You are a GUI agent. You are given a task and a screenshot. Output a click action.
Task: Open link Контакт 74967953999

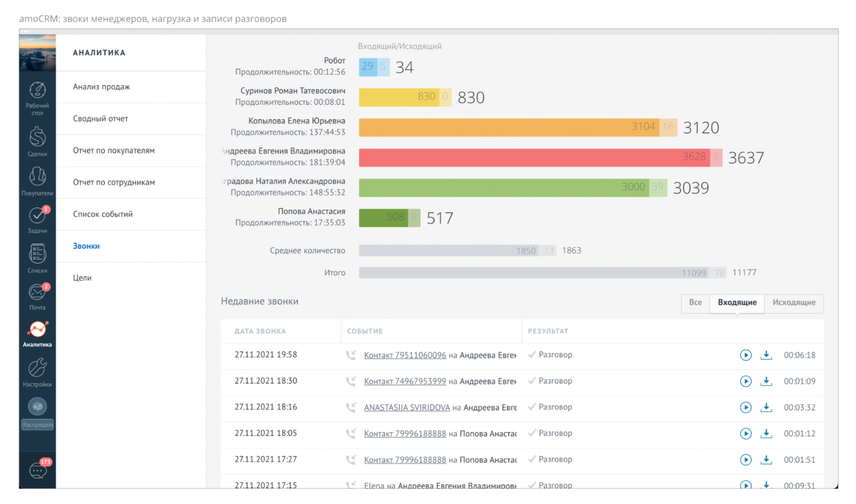[x=405, y=381]
